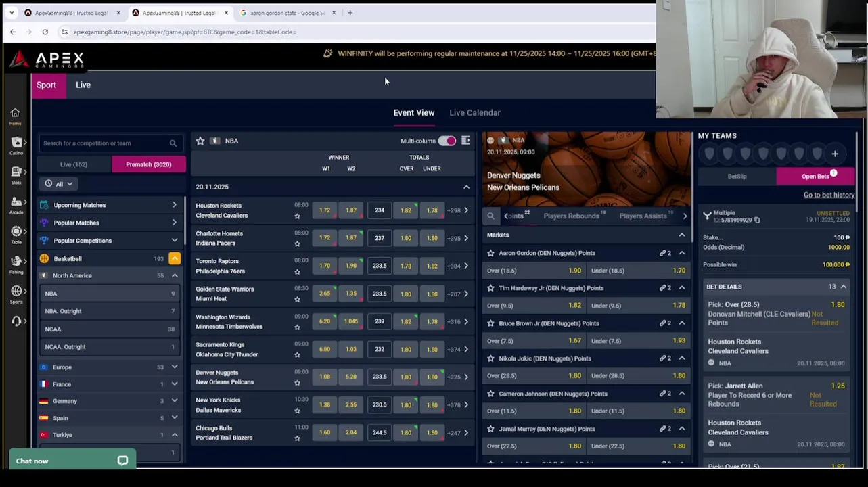
Task: Go to bet history link
Action: (829, 195)
